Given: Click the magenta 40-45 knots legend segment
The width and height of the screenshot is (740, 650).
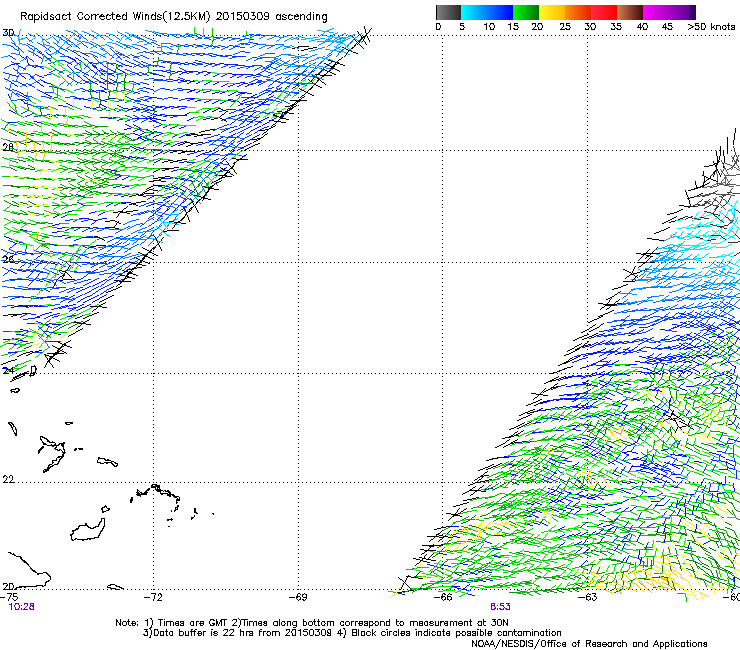Looking at the screenshot, I should (656, 12).
